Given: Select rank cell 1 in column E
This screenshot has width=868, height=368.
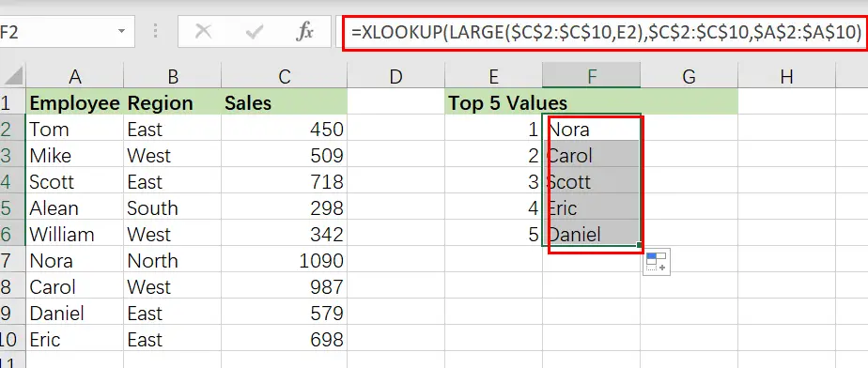Looking at the screenshot, I should point(493,129).
